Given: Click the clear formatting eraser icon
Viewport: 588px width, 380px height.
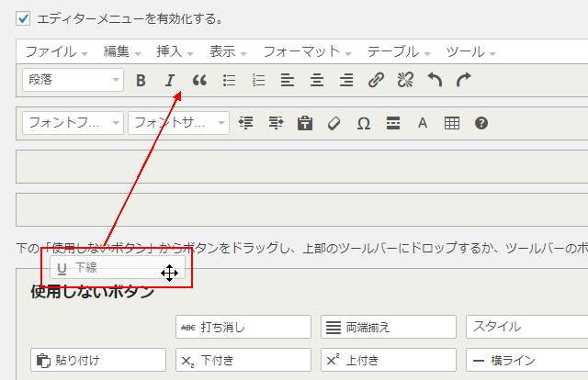Looking at the screenshot, I should point(334,123).
